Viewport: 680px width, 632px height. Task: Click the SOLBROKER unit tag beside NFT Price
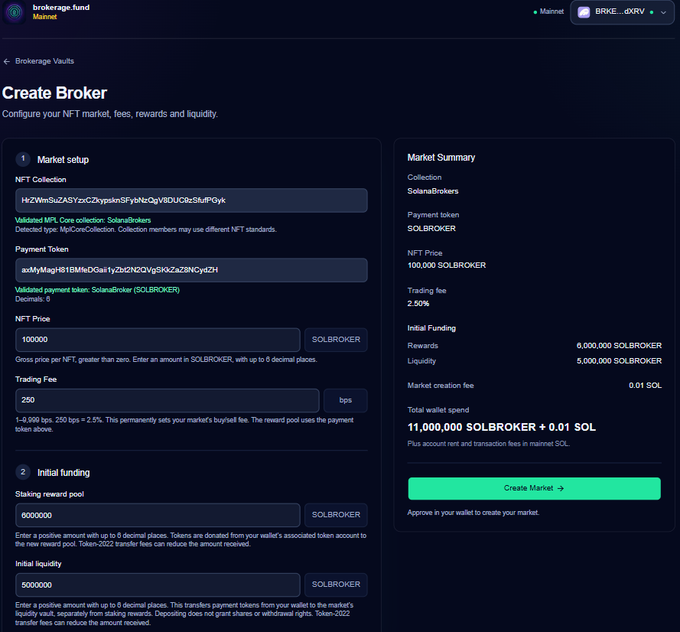tap(336, 340)
